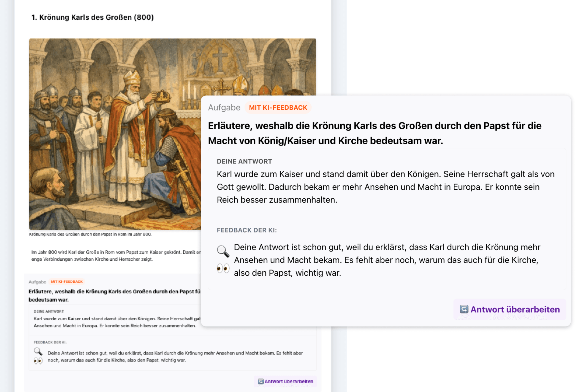Click the 'MIT KI-FEEDBACK' badge in the popup
The height and width of the screenshot is (392, 586).
[278, 108]
